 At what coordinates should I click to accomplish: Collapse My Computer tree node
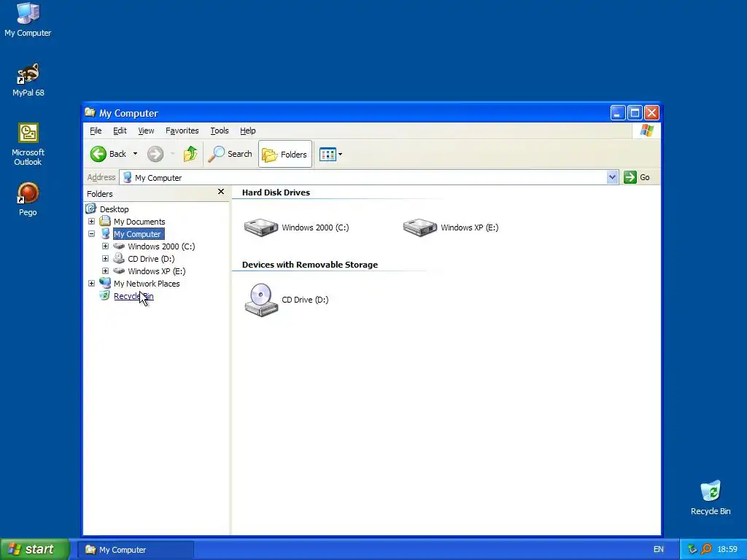[91, 234]
